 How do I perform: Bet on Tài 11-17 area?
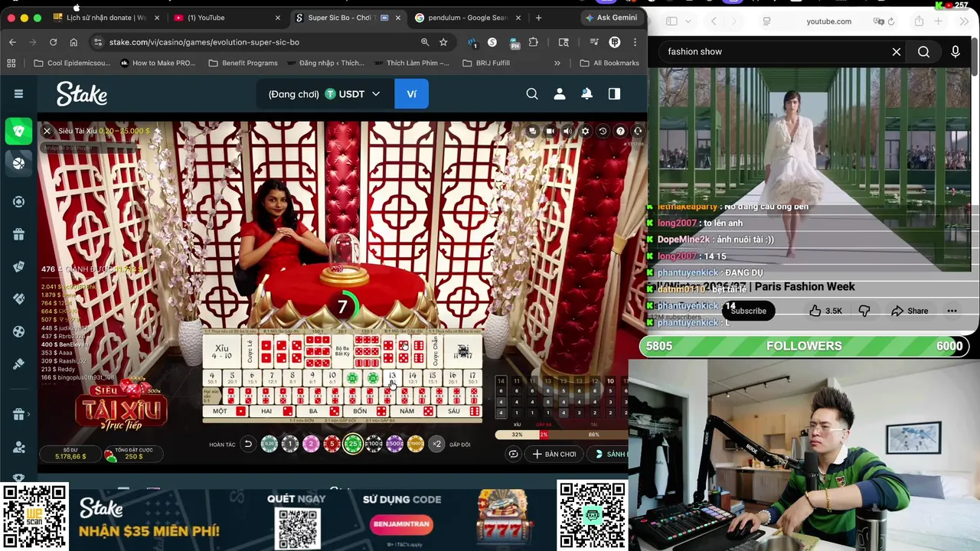click(x=462, y=352)
